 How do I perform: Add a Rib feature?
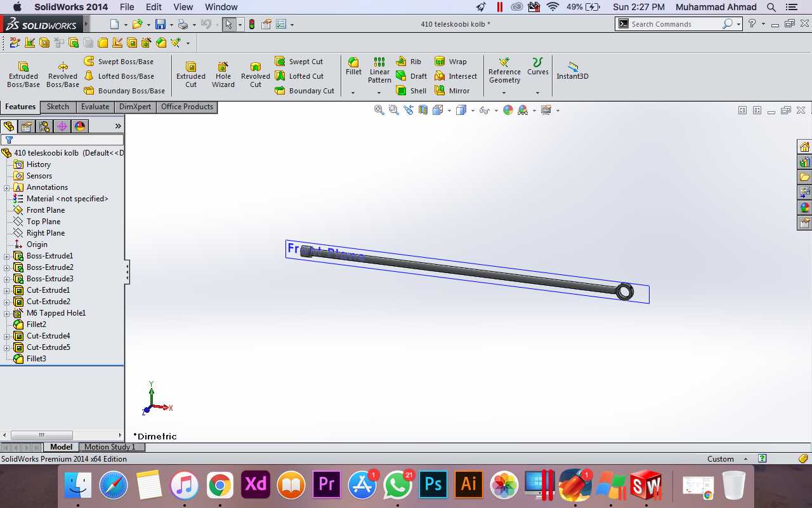click(x=409, y=62)
